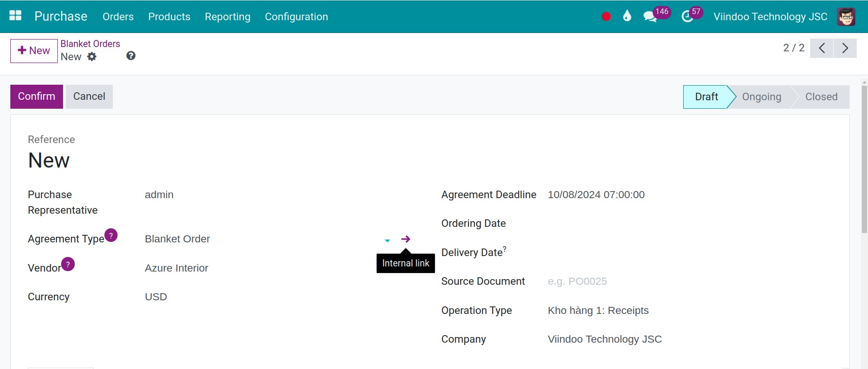868x369 pixels.
Task: Click the New record button
Action: tap(34, 51)
